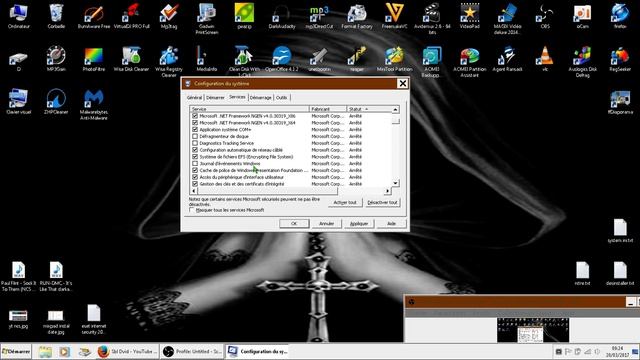
Task: Open Agent Ransack desktop shortcut
Action: point(507,59)
